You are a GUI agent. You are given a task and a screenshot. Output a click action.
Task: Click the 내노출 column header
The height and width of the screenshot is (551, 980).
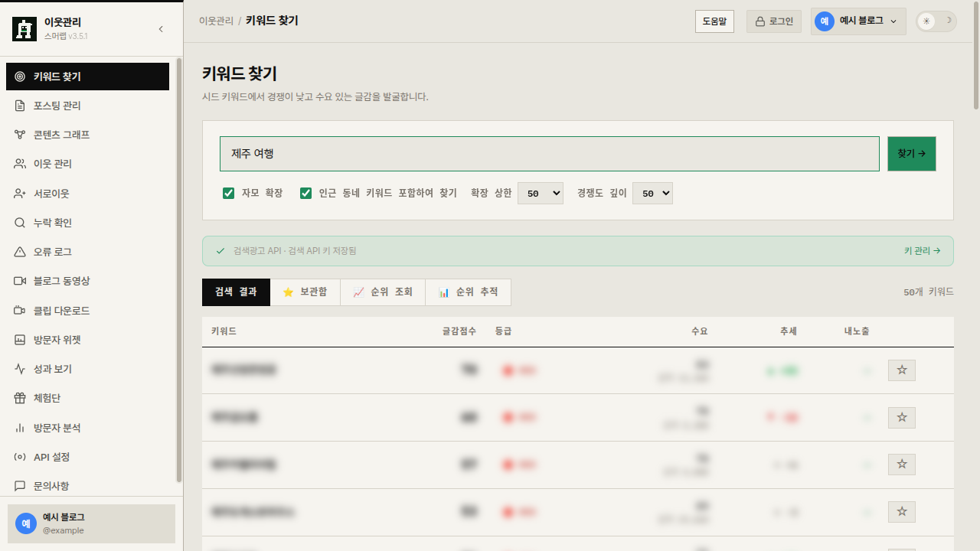tap(857, 331)
